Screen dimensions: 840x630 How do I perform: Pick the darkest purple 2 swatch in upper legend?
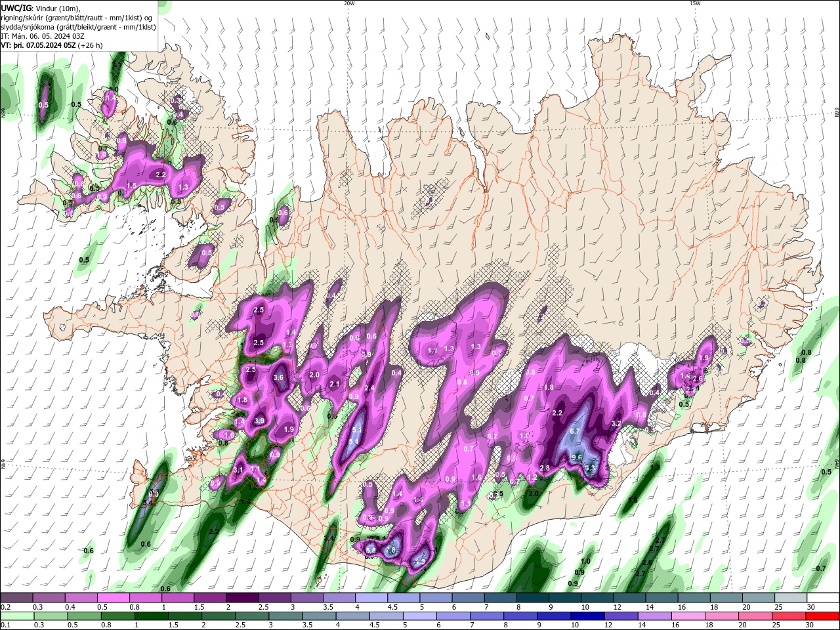point(242,598)
